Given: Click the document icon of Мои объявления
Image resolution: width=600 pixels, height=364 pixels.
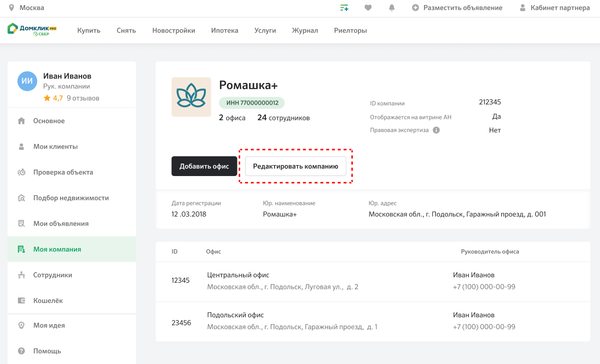Looking at the screenshot, I should pyautogui.click(x=21, y=224).
